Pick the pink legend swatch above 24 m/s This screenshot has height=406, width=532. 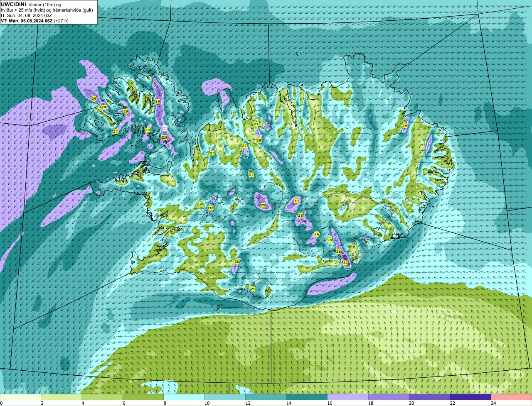[512, 397]
